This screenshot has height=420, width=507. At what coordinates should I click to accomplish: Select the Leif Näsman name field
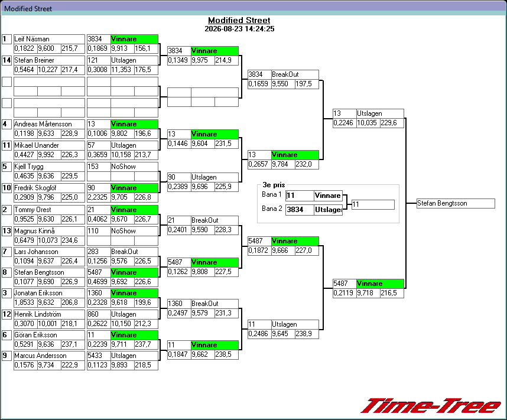pyautogui.click(x=49, y=39)
